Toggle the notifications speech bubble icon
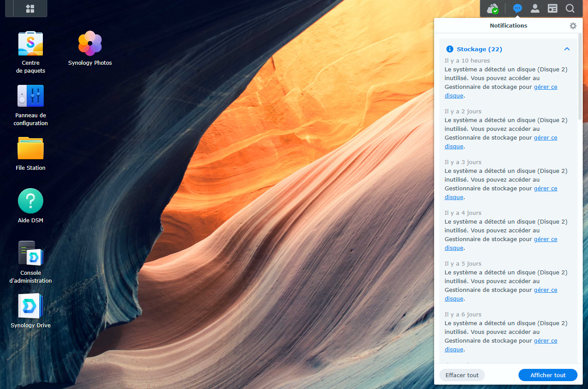 pyautogui.click(x=518, y=9)
